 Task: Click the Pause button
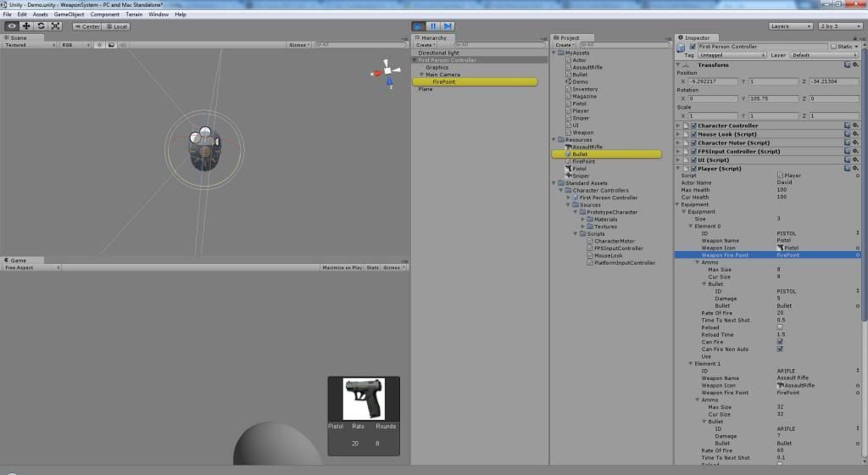(433, 26)
